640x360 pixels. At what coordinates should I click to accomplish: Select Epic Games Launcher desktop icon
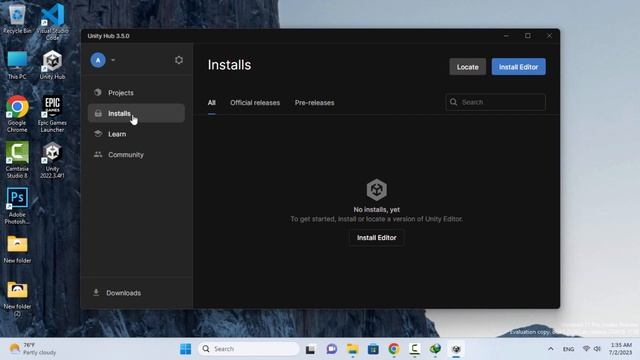tap(52, 114)
